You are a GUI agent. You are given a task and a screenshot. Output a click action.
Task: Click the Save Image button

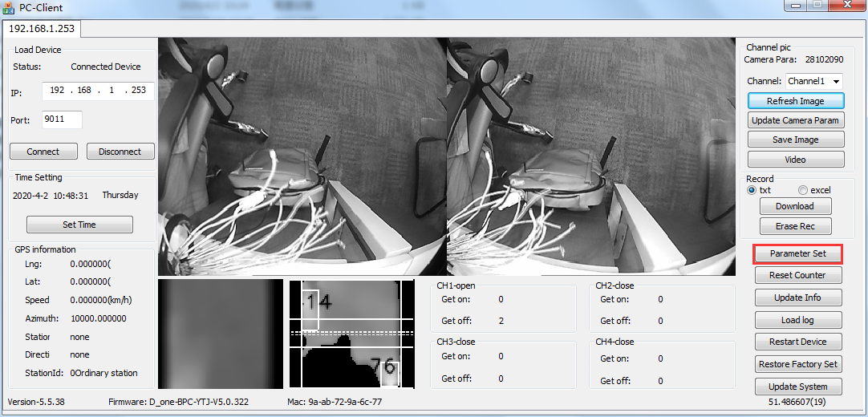coord(796,140)
